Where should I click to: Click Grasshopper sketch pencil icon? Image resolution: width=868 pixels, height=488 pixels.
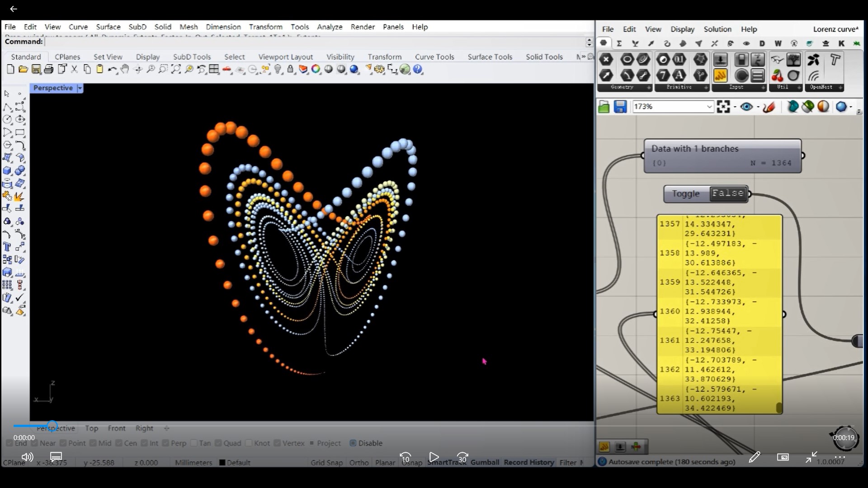point(769,107)
